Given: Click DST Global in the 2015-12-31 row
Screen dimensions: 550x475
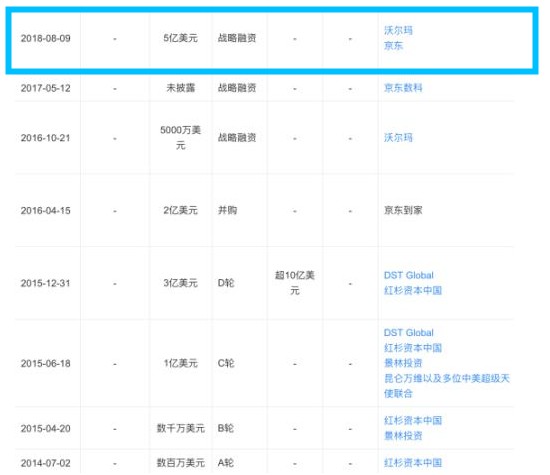Looking at the screenshot, I should coord(409,275).
